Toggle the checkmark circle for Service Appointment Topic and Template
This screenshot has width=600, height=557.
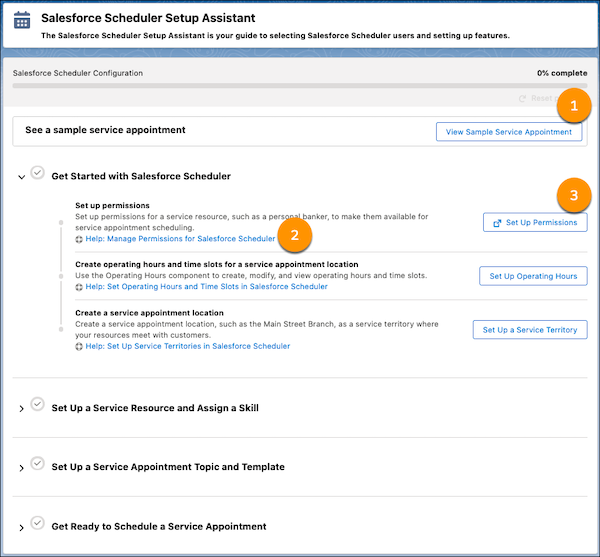(38, 463)
